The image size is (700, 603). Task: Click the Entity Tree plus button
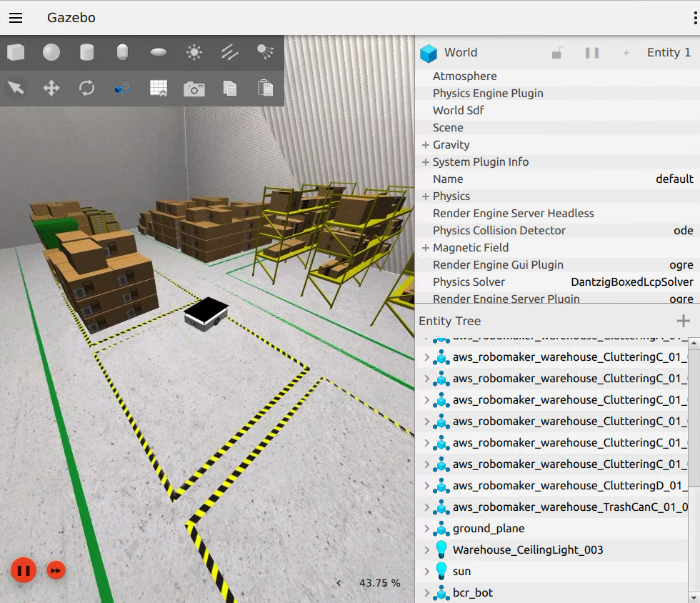pyautogui.click(x=683, y=321)
